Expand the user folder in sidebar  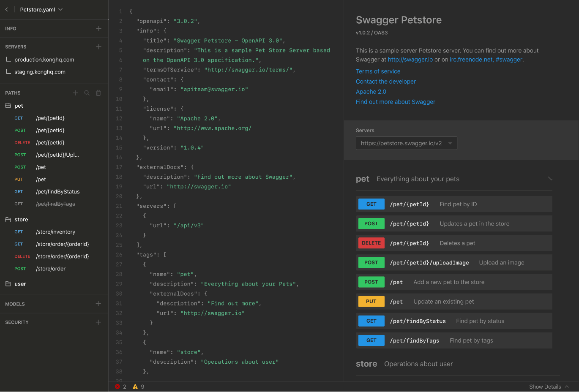(x=15, y=284)
